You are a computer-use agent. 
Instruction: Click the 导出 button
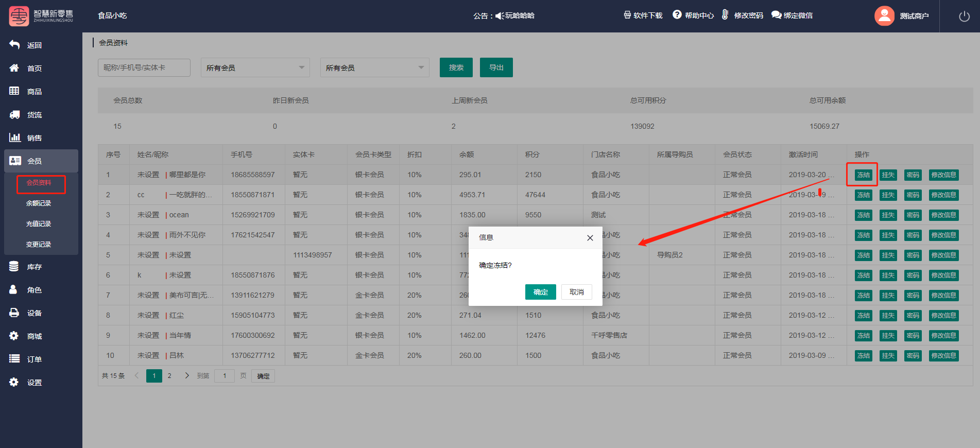coord(496,67)
